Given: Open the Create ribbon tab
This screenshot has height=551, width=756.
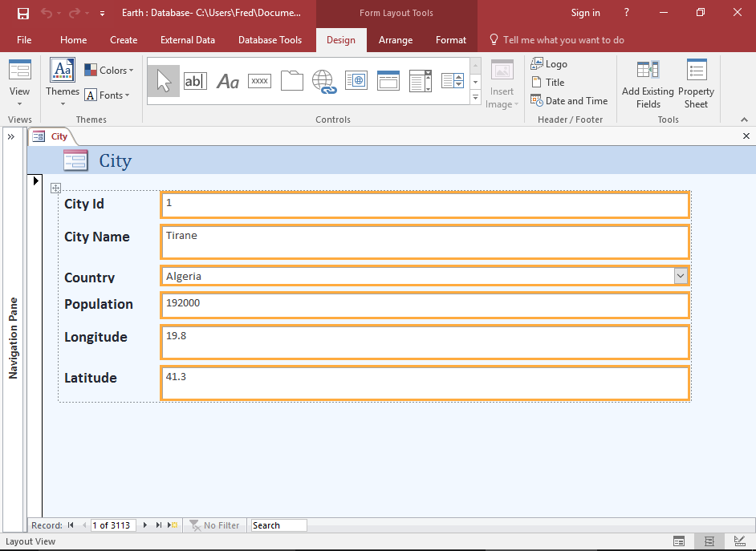Looking at the screenshot, I should pos(124,39).
